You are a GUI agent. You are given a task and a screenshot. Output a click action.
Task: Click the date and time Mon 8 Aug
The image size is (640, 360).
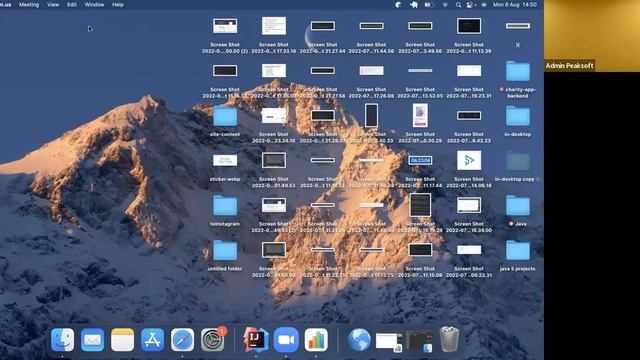[x=514, y=4]
